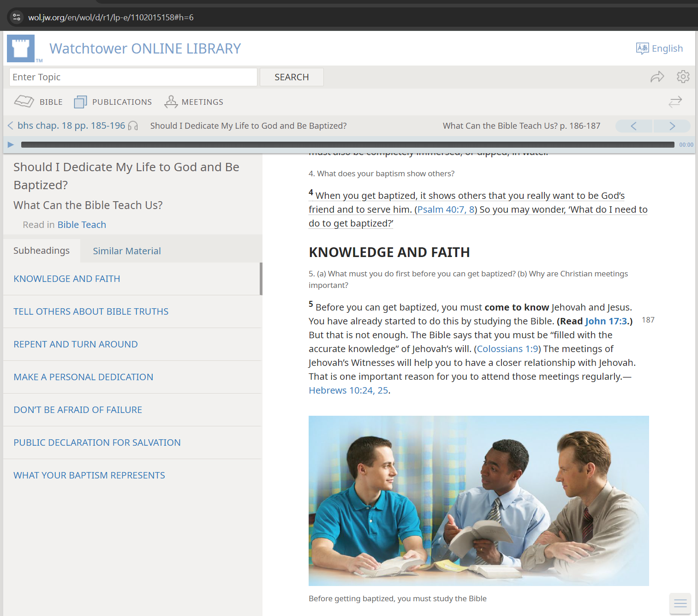Screen dimensions: 698x616
Task: Open the floating menu icon at bottom right
Action: [x=680, y=603]
